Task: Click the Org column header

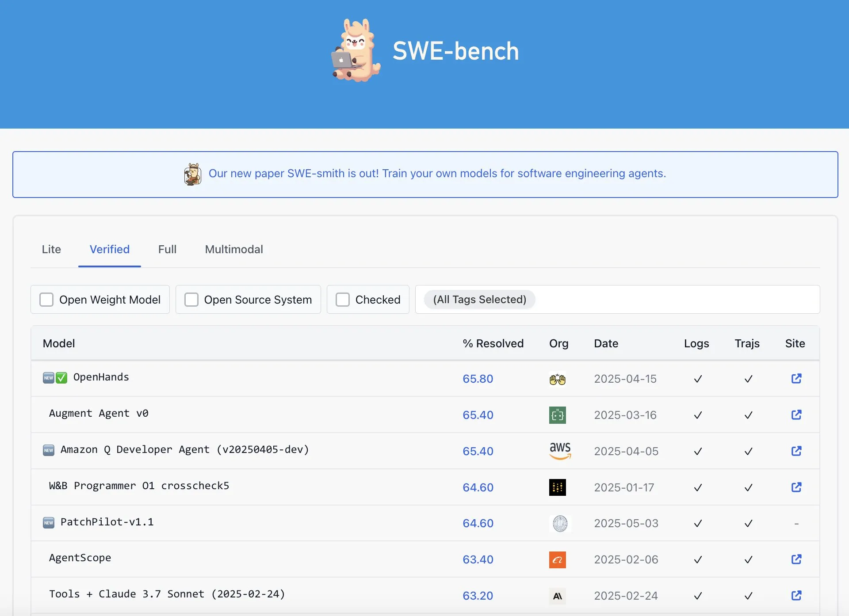Action: point(559,344)
